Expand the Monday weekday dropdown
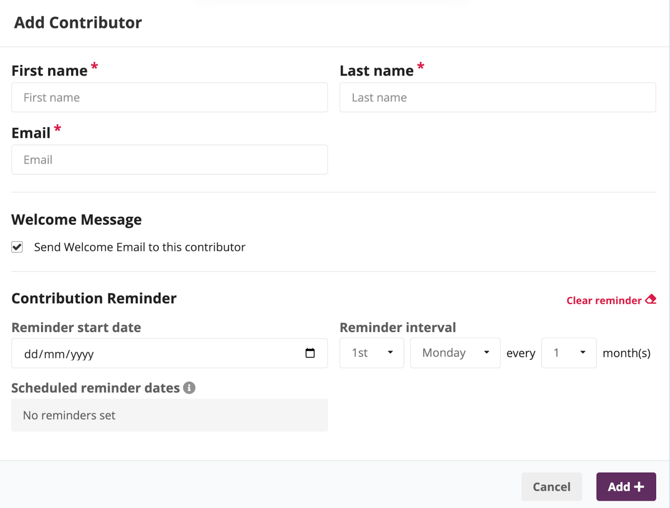This screenshot has width=670, height=508. click(x=455, y=353)
